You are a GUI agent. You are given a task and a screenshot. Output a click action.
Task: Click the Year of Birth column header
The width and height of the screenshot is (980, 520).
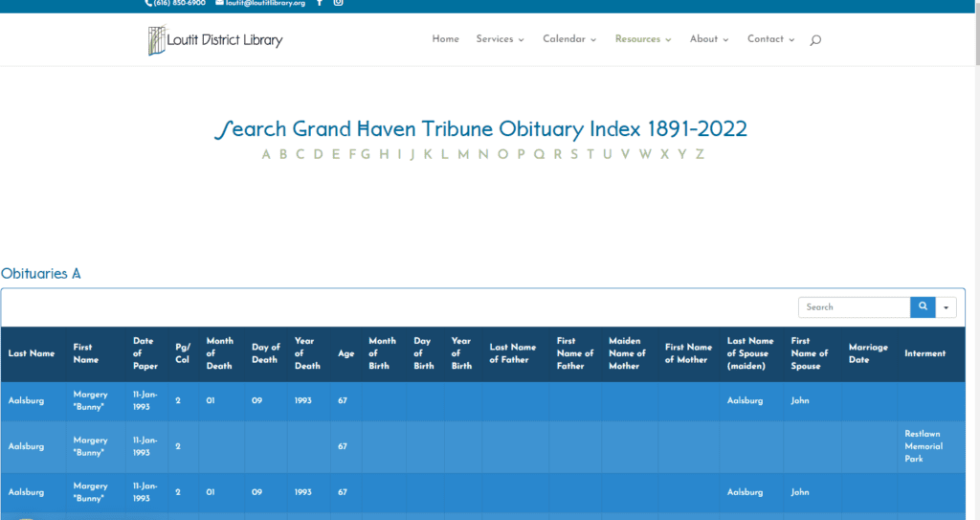(x=461, y=353)
